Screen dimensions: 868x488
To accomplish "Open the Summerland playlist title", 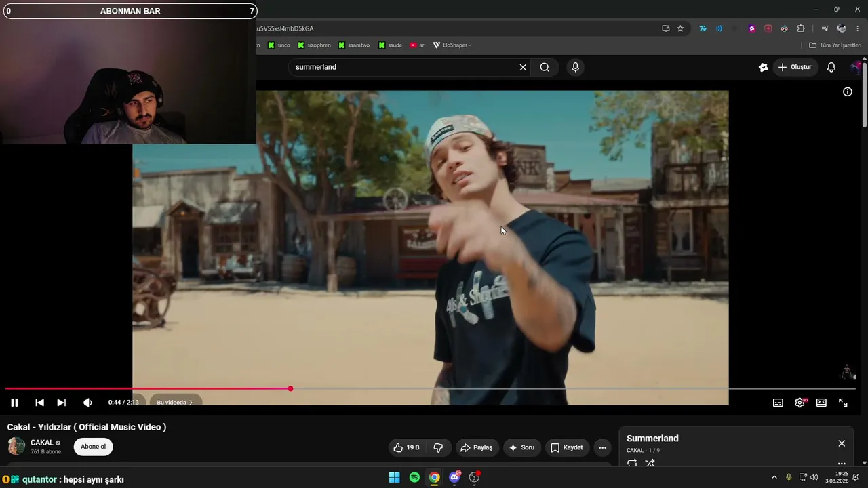I will point(652,439).
